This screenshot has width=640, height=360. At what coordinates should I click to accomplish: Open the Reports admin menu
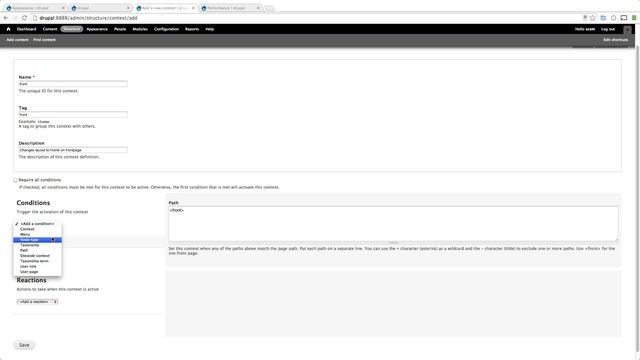click(192, 29)
